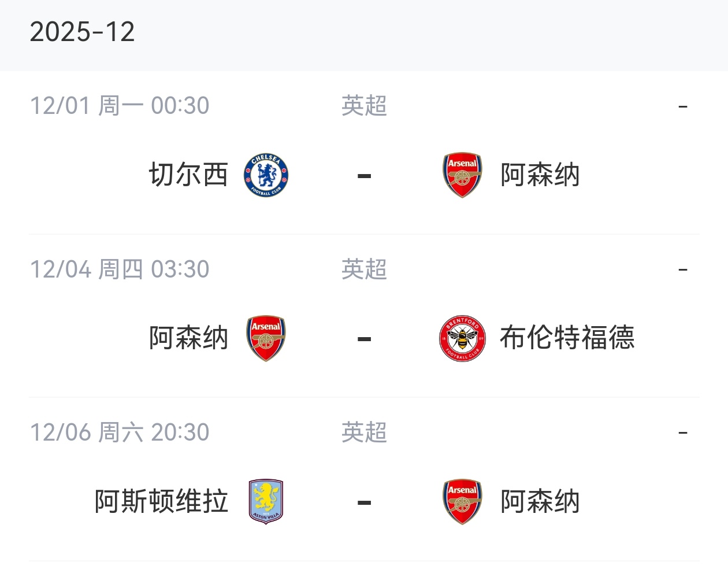
Task: Open 12/06 周六 20:30 match details
Action: pyautogui.click(x=120, y=433)
